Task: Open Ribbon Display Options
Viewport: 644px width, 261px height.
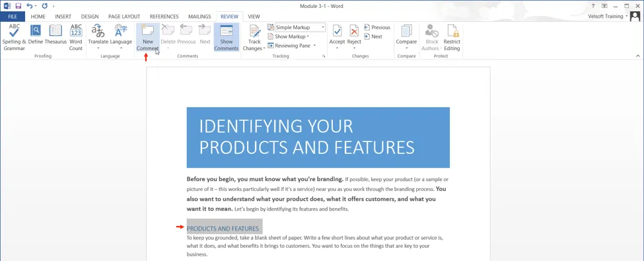Action: 604,6
